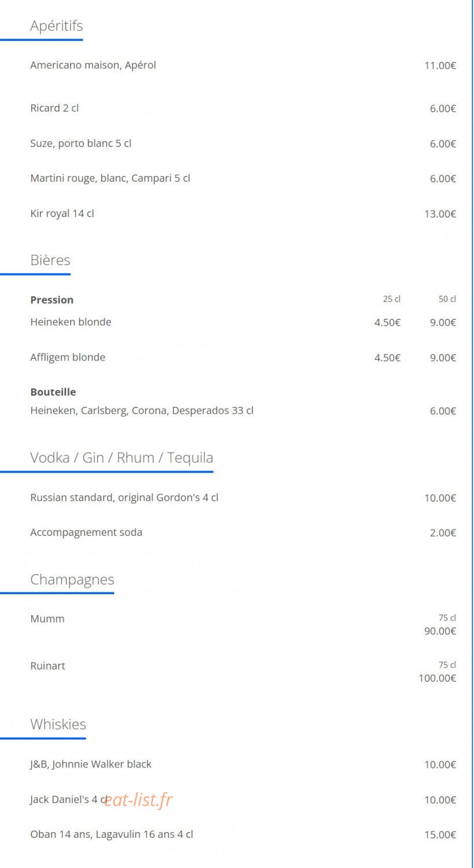Click the Apéritifs section heading
This screenshot has height=868, width=474.
(x=56, y=26)
